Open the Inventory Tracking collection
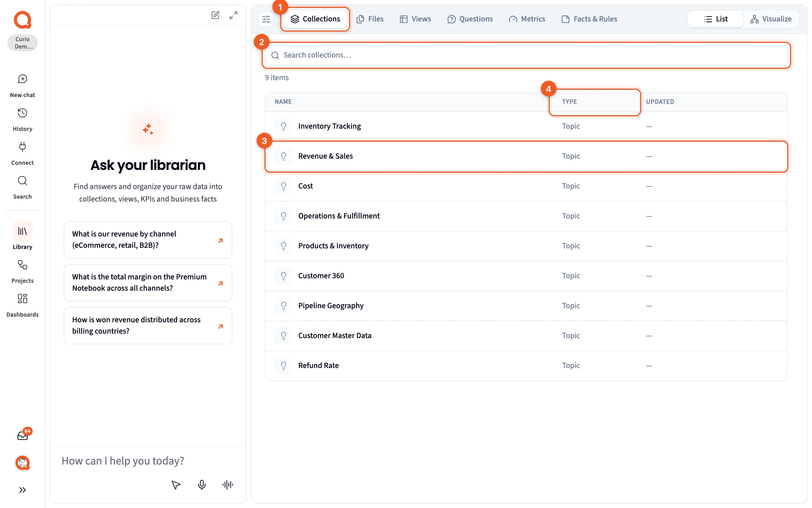 coord(526,126)
